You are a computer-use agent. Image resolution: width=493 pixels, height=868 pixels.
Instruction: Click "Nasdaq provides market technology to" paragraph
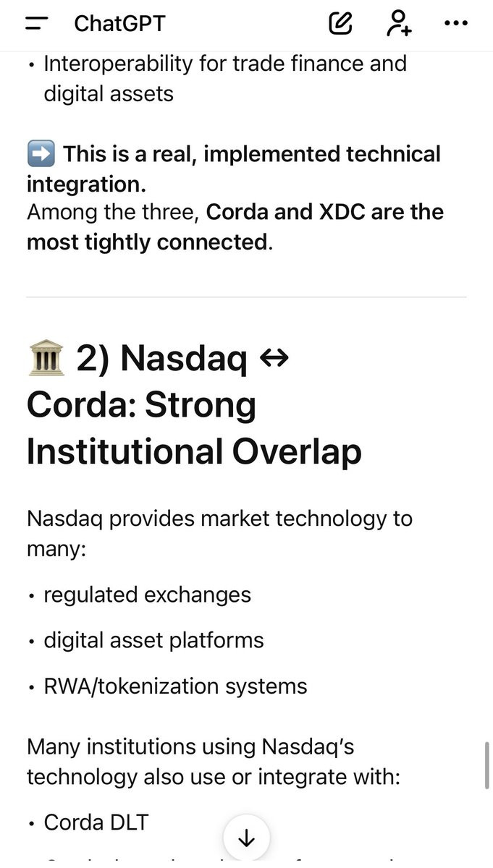[219, 534]
